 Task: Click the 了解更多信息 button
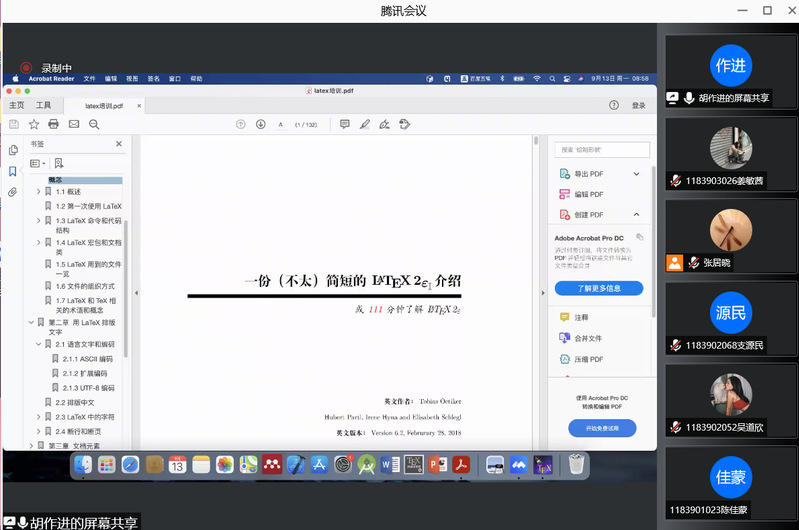599,288
